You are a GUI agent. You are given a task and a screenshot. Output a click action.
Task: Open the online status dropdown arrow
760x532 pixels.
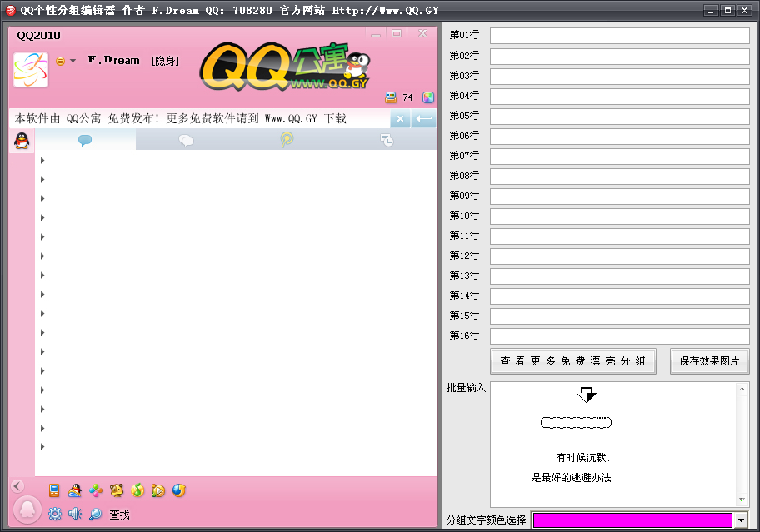point(72,61)
